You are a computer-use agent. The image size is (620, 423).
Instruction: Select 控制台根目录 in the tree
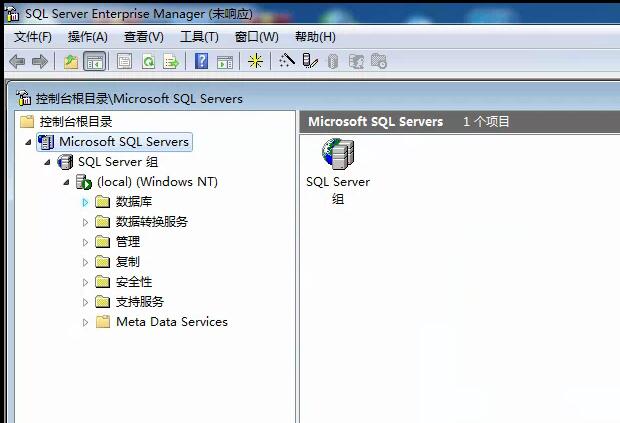click(76, 122)
